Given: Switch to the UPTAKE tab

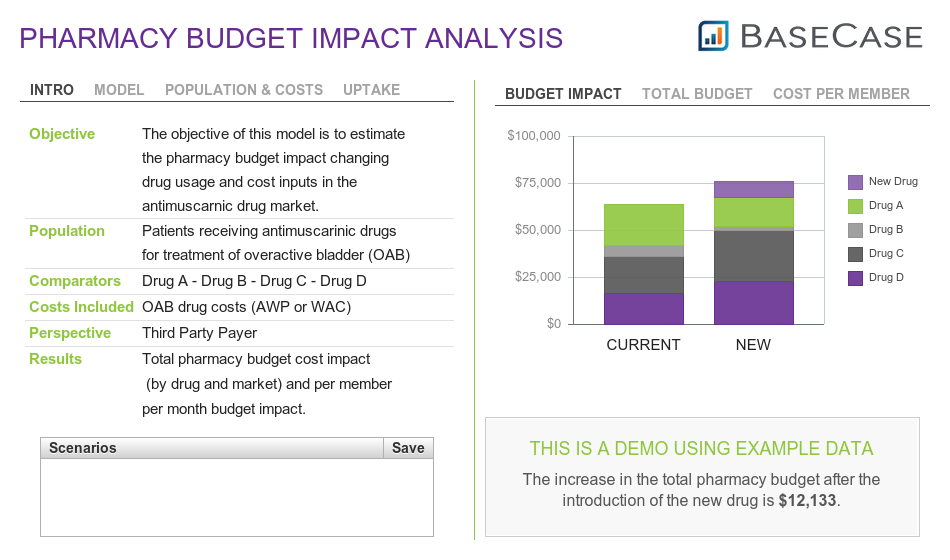Looking at the screenshot, I should pos(371,90).
